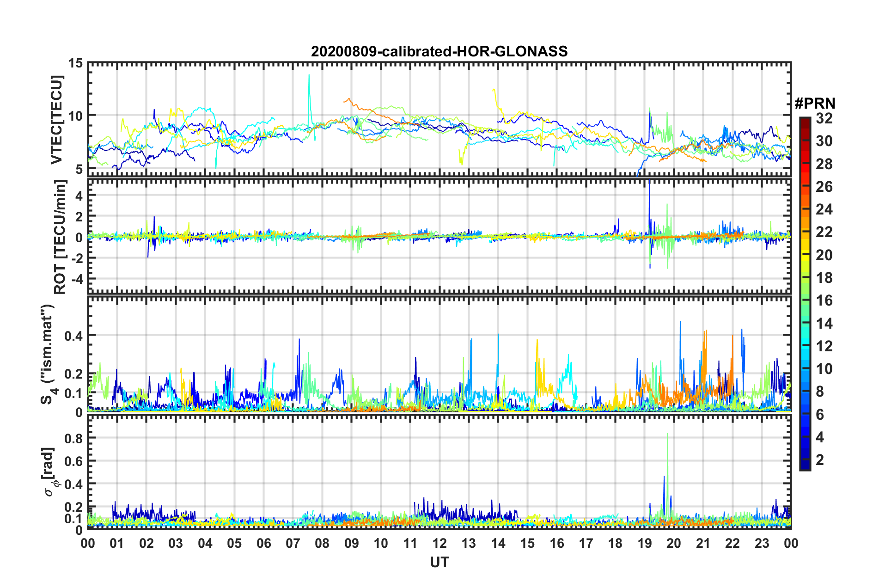The height and width of the screenshot is (588, 879).
Task: Click ROT y-axis tick -4
Action: [76, 279]
